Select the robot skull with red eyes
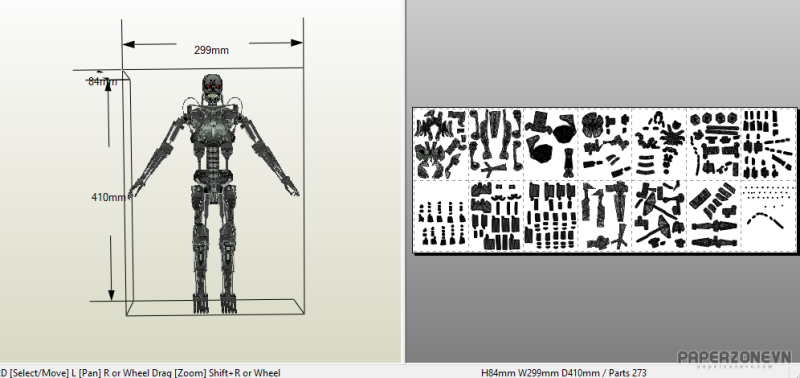The image size is (800, 378). 212,88
